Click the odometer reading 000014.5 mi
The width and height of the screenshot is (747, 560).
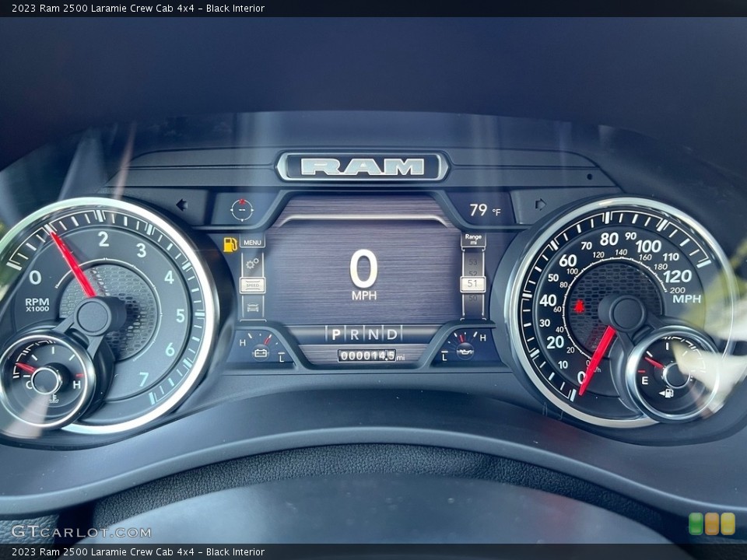click(x=371, y=355)
